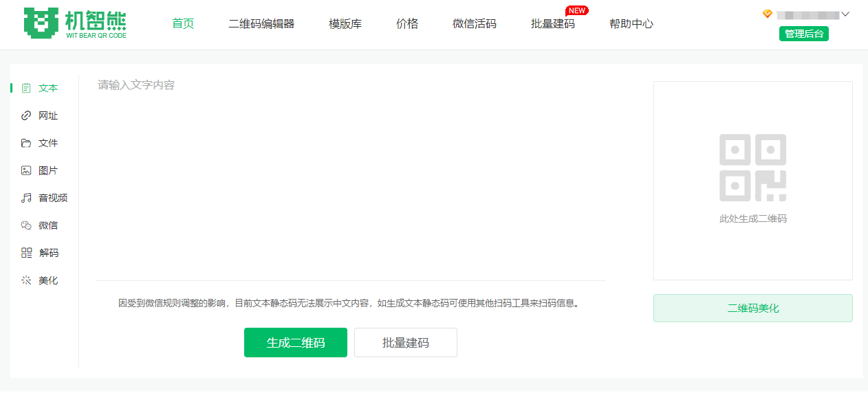
Task: Expand the user account dropdown arrow
Action: [845, 14]
